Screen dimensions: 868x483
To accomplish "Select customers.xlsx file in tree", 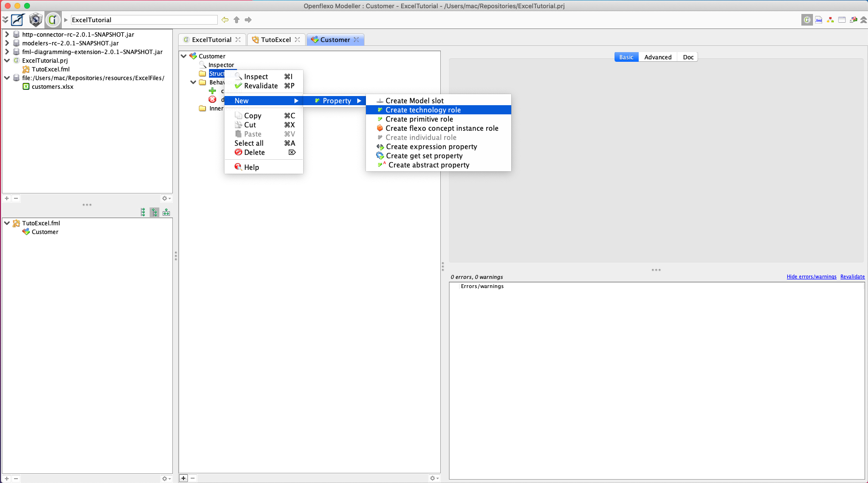I will click(x=53, y=86).
